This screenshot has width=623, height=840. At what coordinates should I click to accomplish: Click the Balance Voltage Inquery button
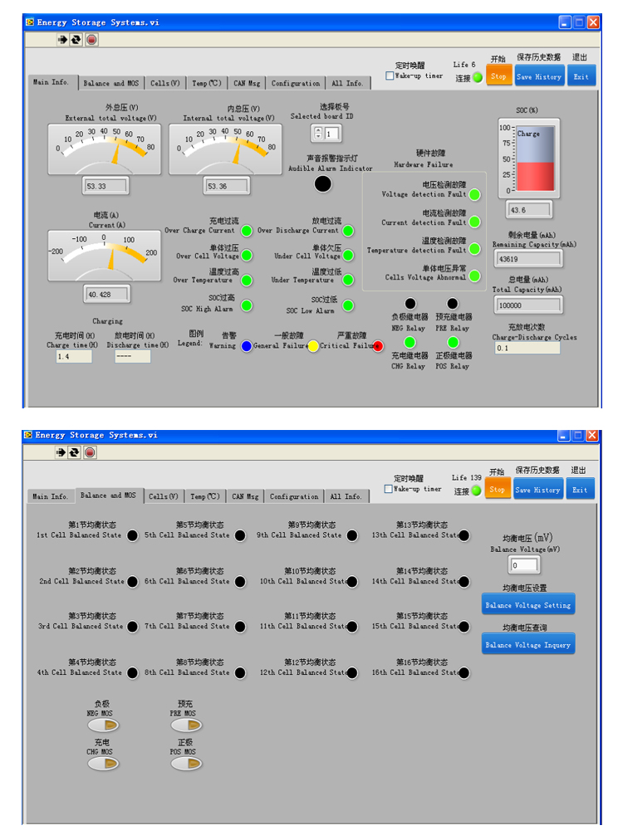[x=528, y=644]
